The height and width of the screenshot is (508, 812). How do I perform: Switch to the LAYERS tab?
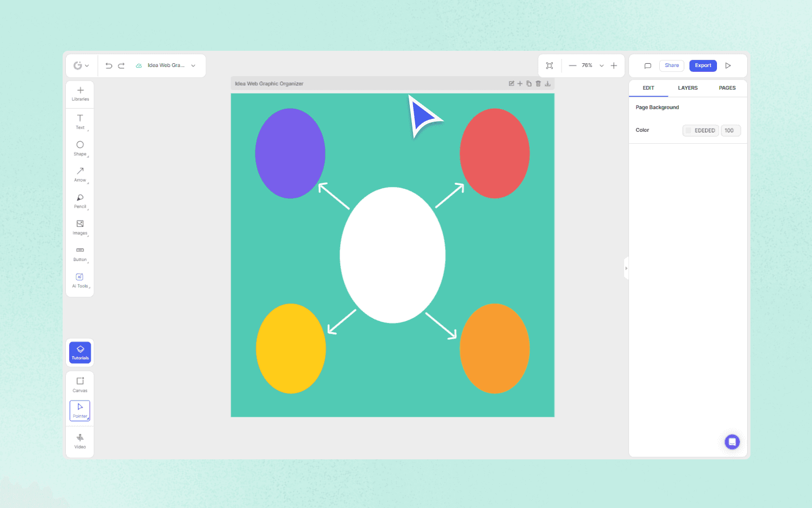tap(688, 88)
